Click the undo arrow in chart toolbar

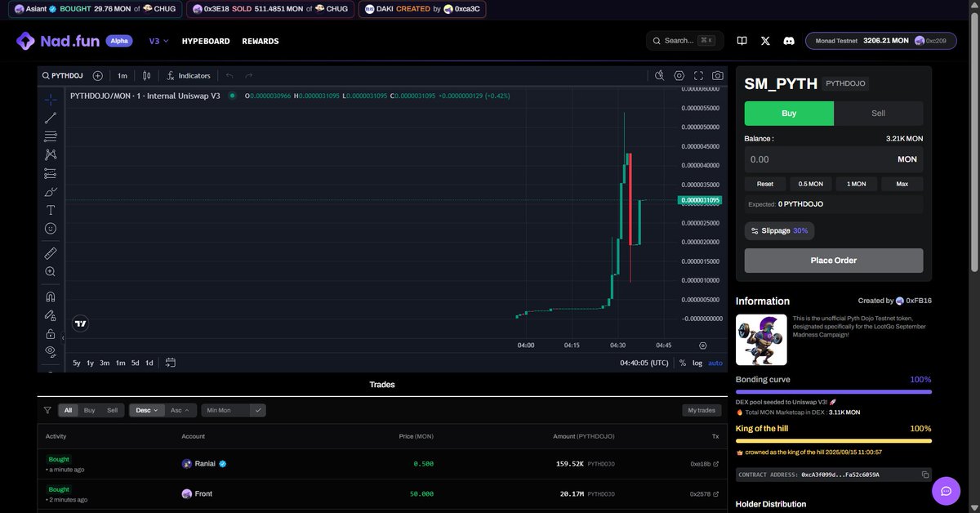point(229,75)
